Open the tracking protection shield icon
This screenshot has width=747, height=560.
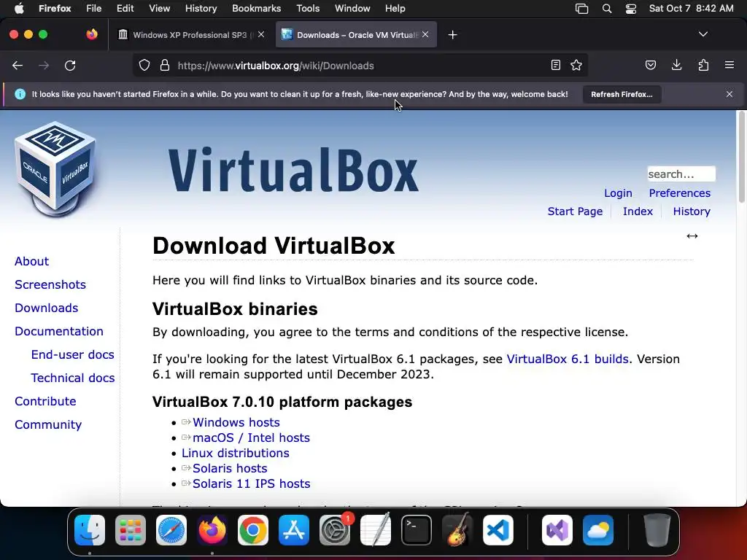144,65
